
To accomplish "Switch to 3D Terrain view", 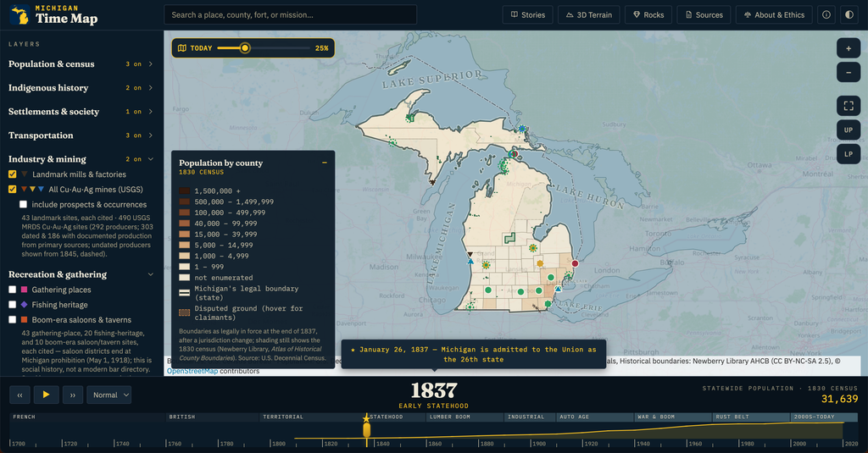I will [x=589, y=15].
